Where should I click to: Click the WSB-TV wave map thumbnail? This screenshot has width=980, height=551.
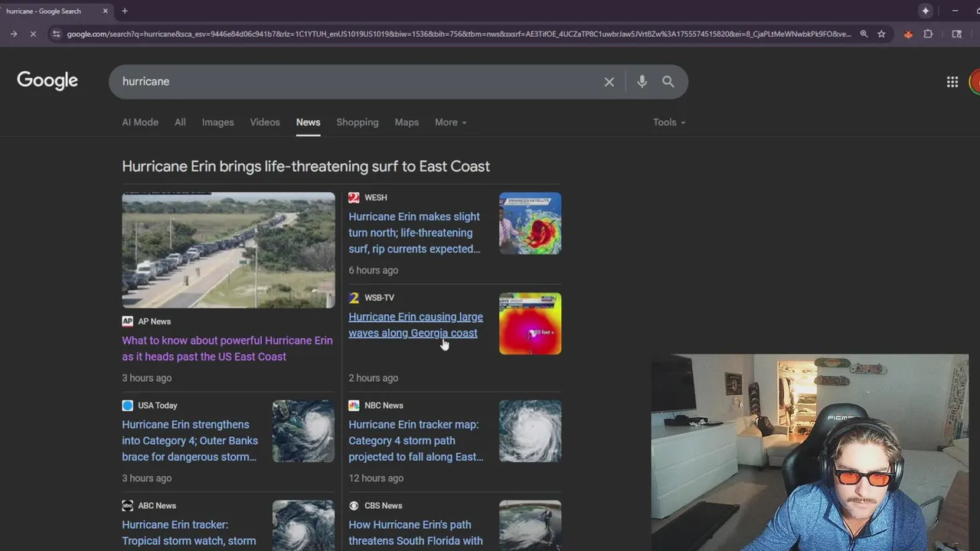(x=530, y=323)
